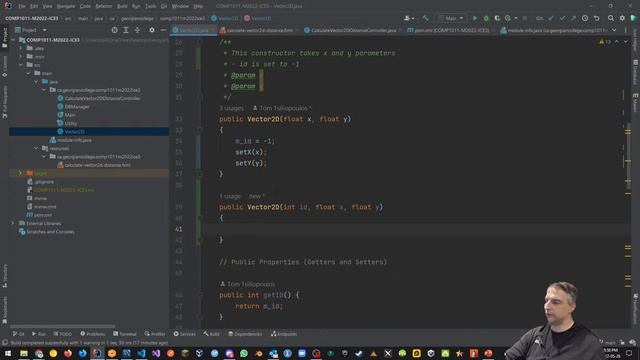Select module-info.java in project tree
Image resolution: width=640 pixels, height=360 pixels.
pyautogui.click(x=71, y=140)
